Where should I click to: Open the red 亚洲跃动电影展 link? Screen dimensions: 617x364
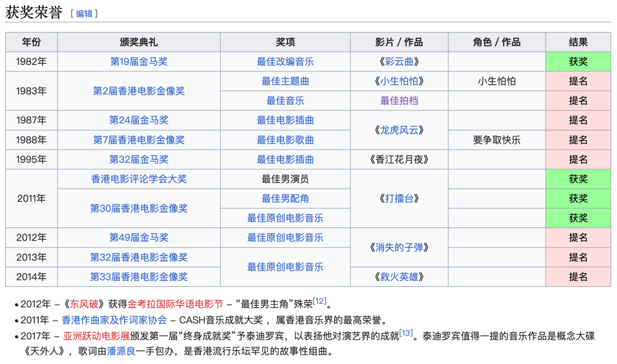[x=97, y=336]
